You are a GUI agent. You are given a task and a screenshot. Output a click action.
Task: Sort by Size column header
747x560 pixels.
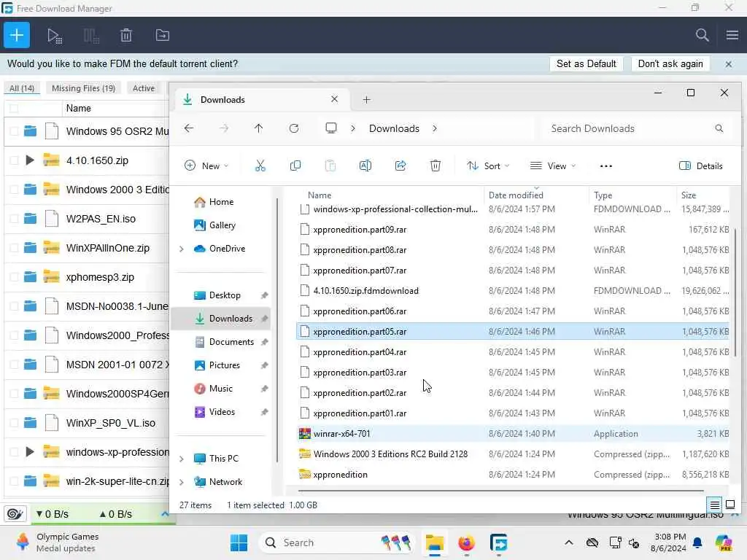(689, 195)
